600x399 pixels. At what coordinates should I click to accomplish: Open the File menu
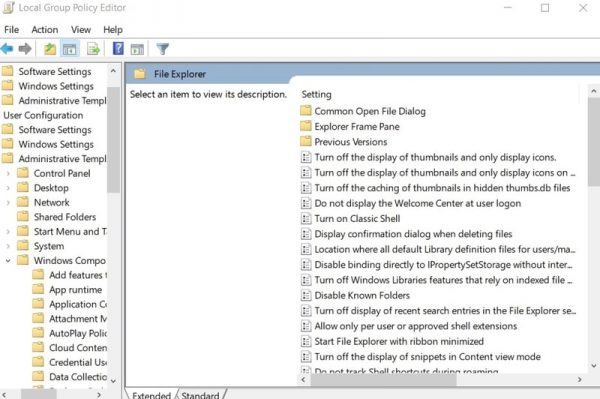tap(11, 29)
